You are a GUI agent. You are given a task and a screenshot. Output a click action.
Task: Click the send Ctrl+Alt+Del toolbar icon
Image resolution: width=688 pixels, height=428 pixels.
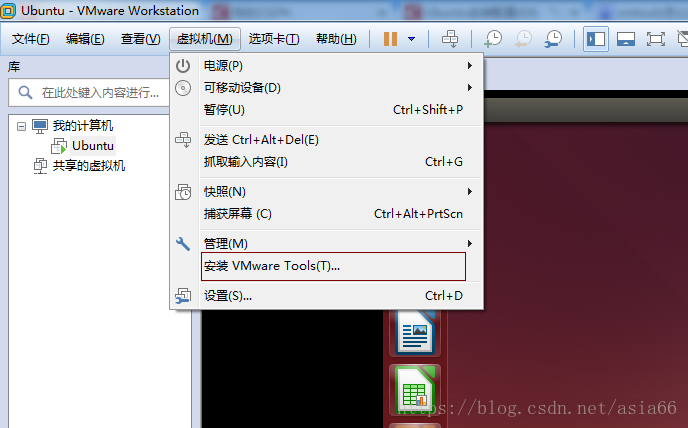(450, 39)
